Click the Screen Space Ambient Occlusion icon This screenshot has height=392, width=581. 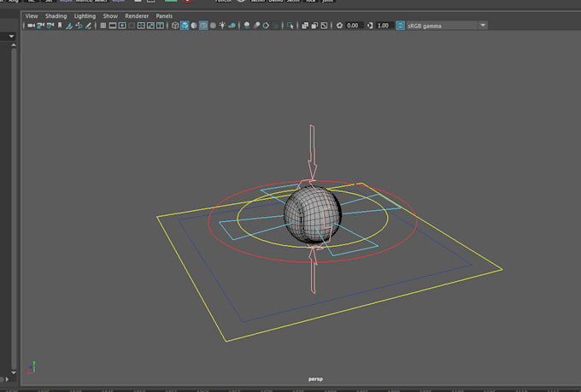(247, 26)
